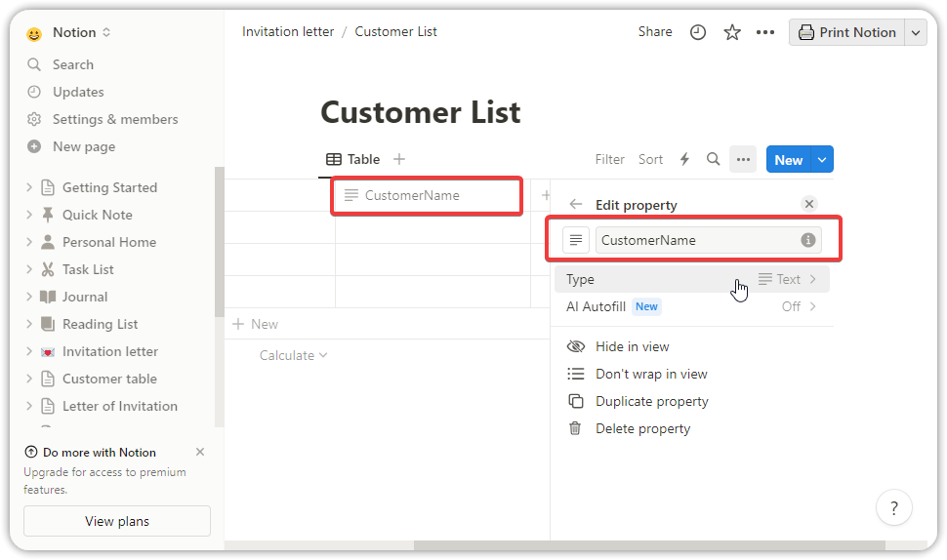Open the Print Notion dropdown arrow

916,32
